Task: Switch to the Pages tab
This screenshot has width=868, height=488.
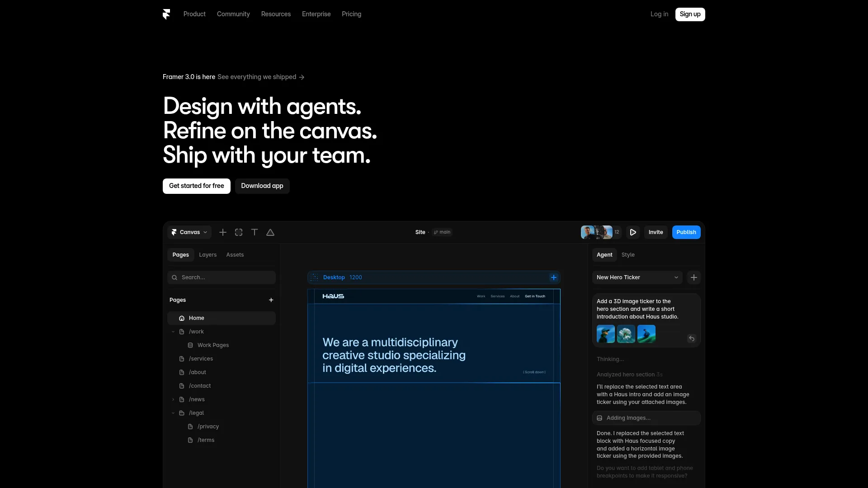Action: (x=181, y=255)
